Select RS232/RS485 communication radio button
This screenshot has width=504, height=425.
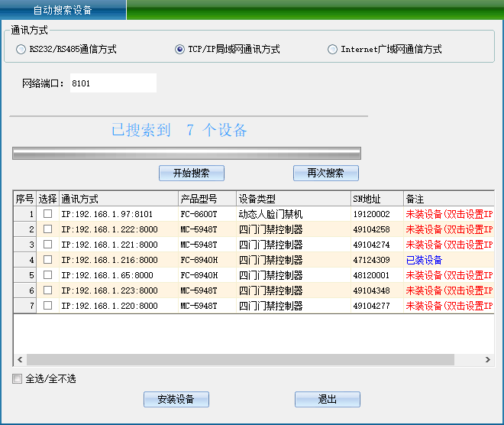click(x=21, y=50)
